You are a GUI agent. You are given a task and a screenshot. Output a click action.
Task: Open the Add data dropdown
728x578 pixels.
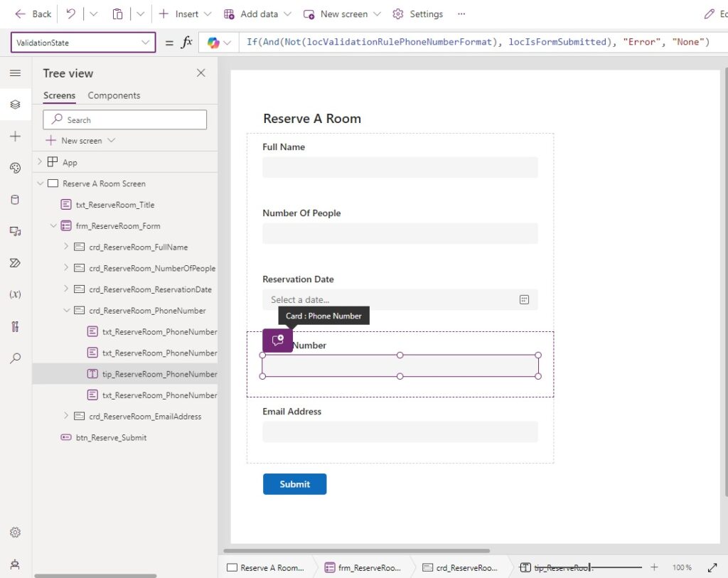click(x=257, y=14)
